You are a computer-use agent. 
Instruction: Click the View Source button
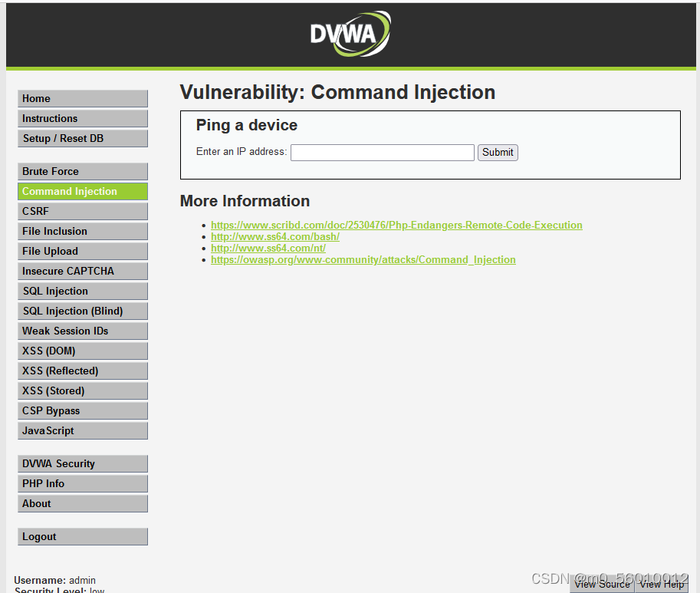[602, 584]
